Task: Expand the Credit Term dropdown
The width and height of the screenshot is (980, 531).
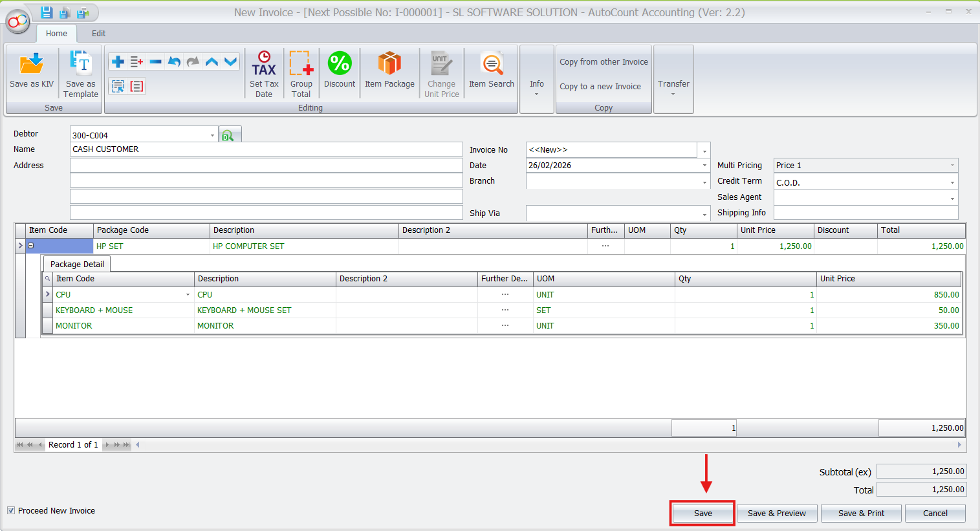Action: pos(952,182)
